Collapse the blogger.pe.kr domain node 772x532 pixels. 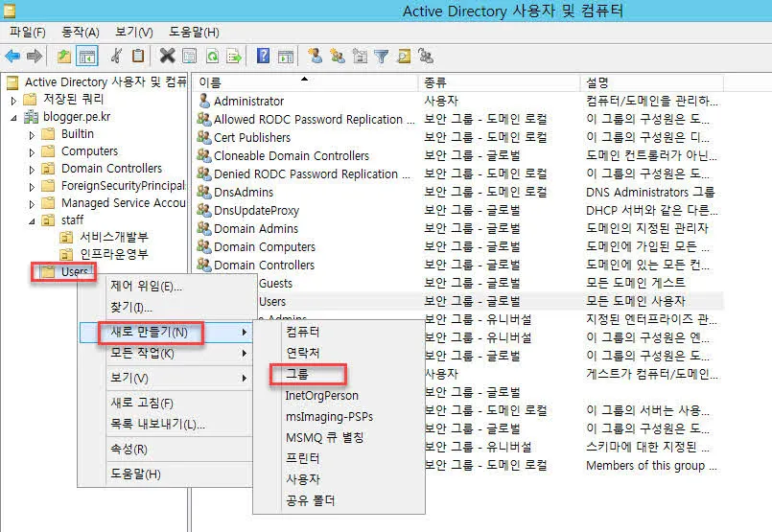tap(13, 118)
